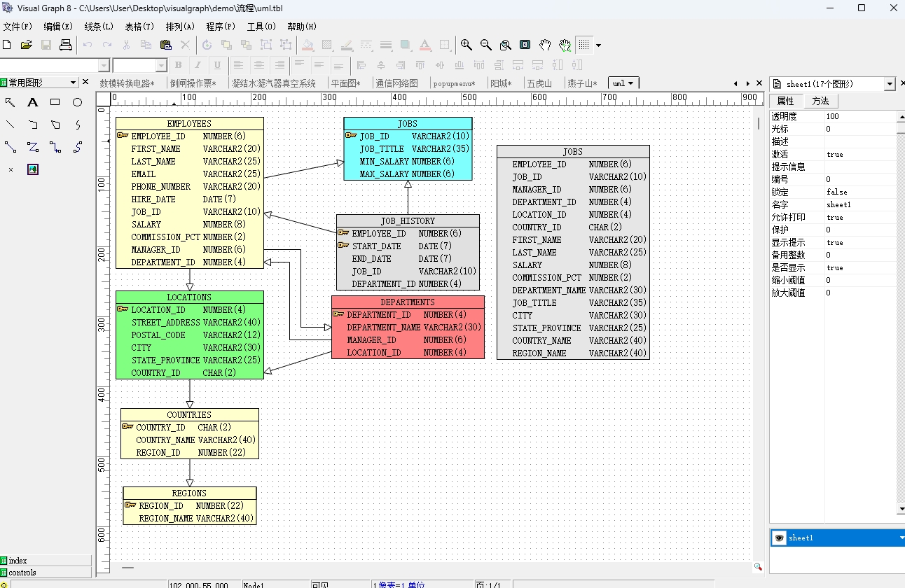Open the sheet1(17个图形) object dropdown
This screenshot has width=905, height=588.
click(x=890, y=84)
